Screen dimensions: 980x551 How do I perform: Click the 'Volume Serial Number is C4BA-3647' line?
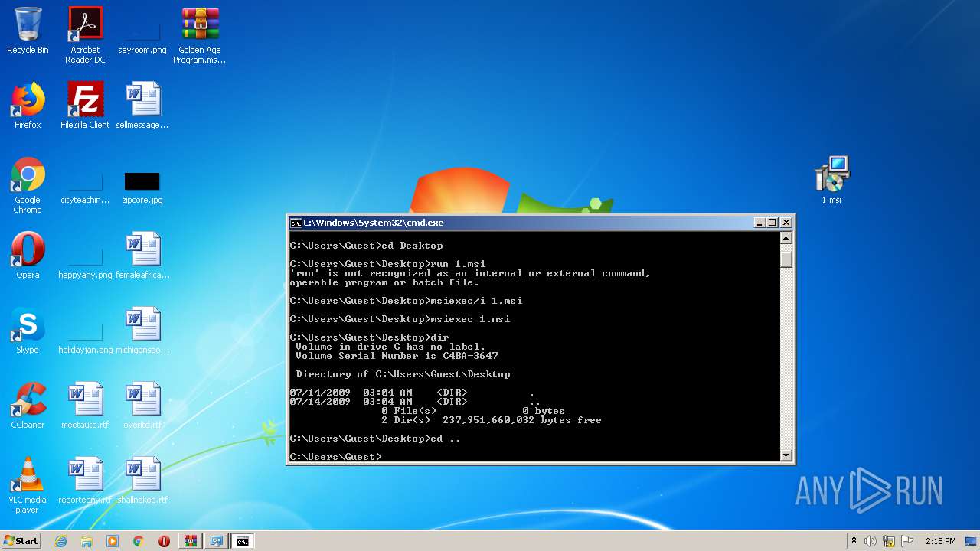397,356
